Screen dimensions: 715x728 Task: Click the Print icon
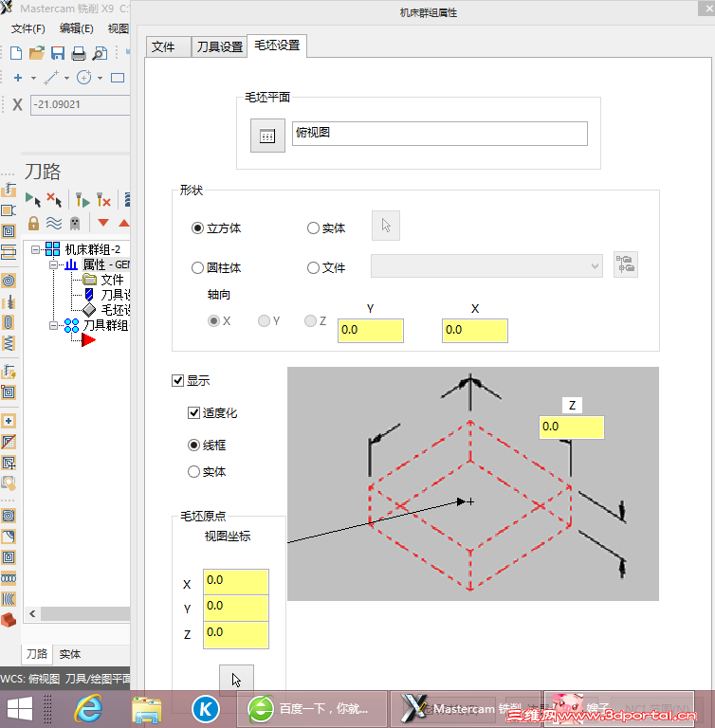pos(79,53)
